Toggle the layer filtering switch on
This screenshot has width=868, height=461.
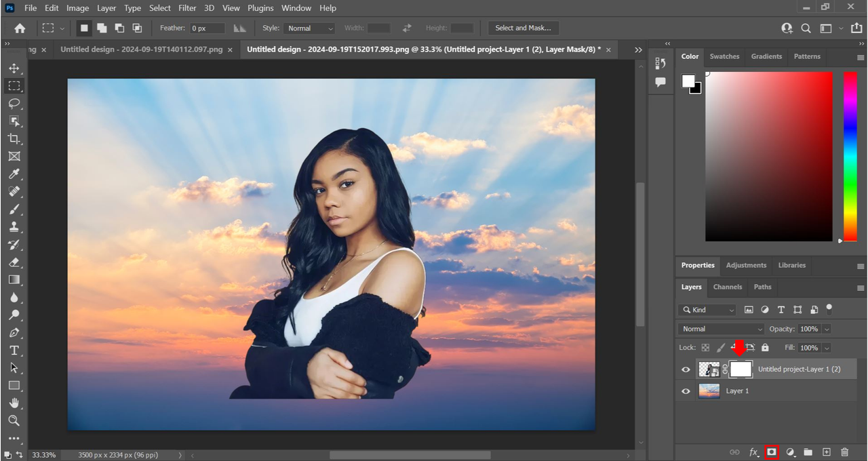(x=829, y=309)
